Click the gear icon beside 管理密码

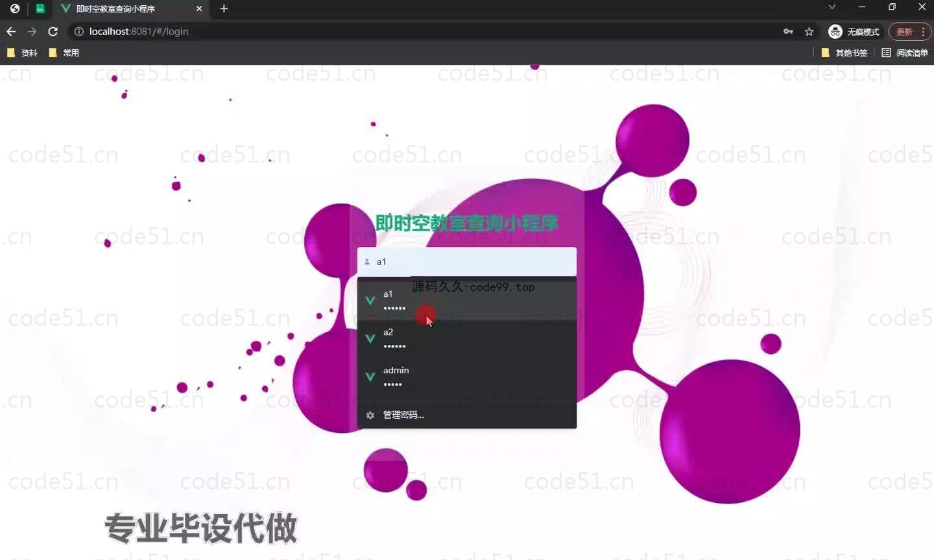point(370,415)
